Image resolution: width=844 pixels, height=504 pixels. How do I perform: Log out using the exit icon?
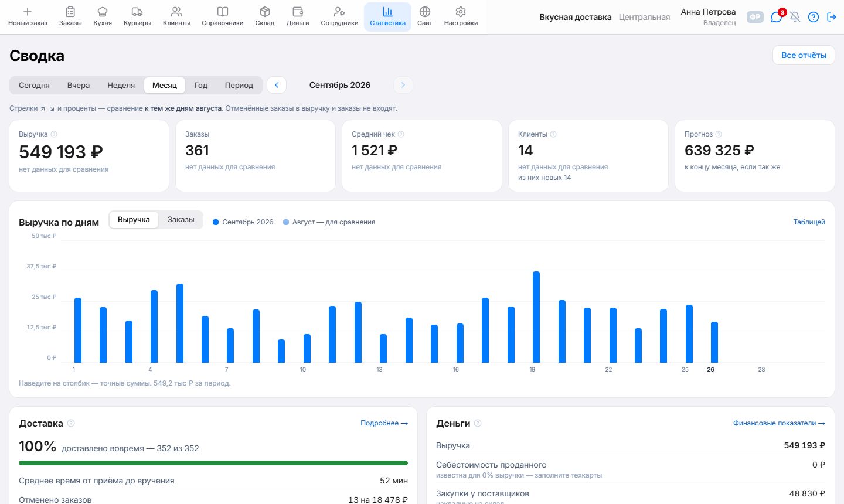point(832,17)
